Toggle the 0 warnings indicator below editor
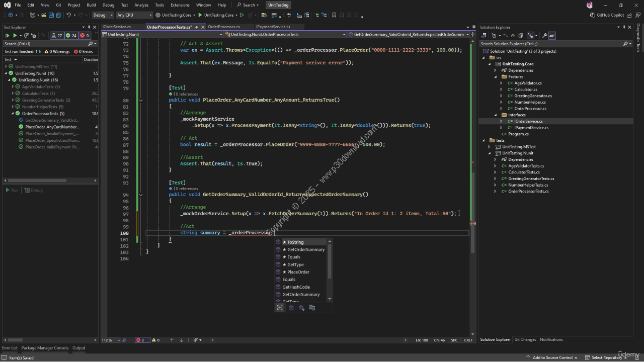Image resolution: width=644 pixels, height=362 pixels. tap(155, 340)
